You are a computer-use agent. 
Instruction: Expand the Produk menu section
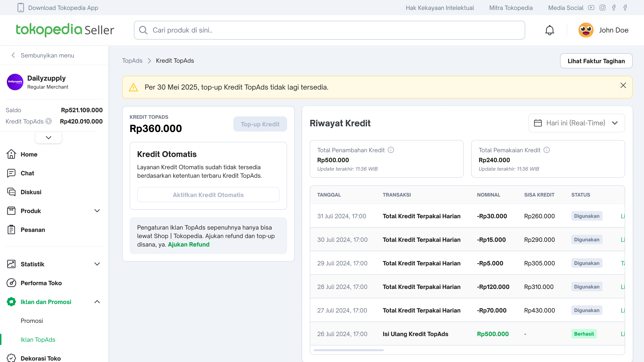pos(97,211)
